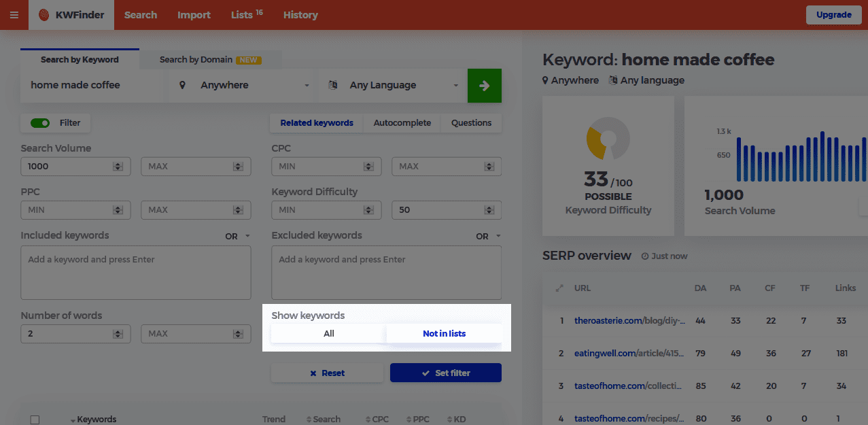
Task: Click the Reset button
Action: point(327,373)
